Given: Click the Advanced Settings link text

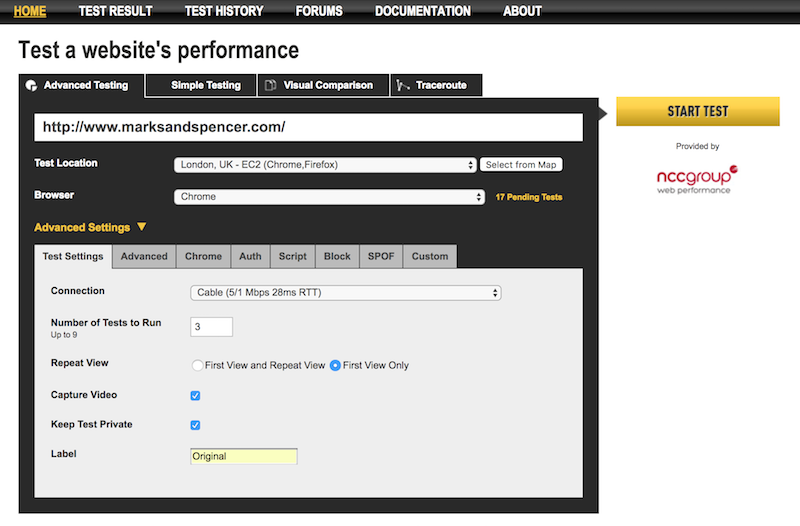Looking at the screenshot, I should (x=82, y=228).
